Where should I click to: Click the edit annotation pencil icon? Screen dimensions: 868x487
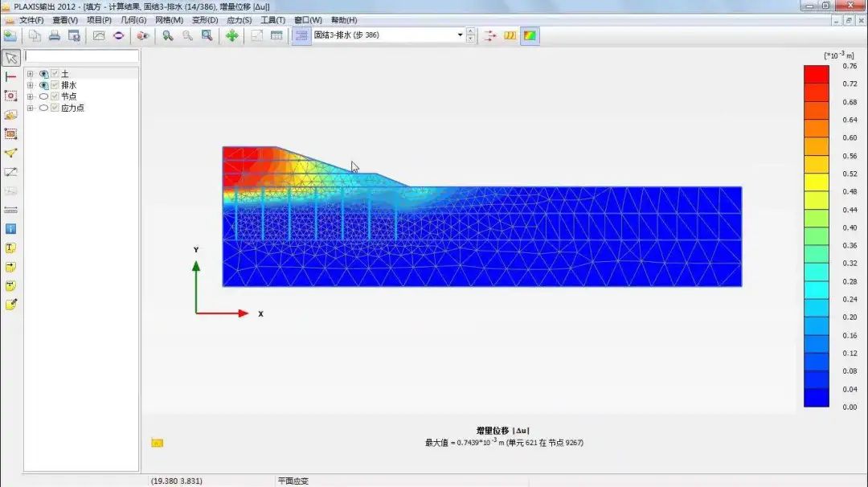coord(10,305)
